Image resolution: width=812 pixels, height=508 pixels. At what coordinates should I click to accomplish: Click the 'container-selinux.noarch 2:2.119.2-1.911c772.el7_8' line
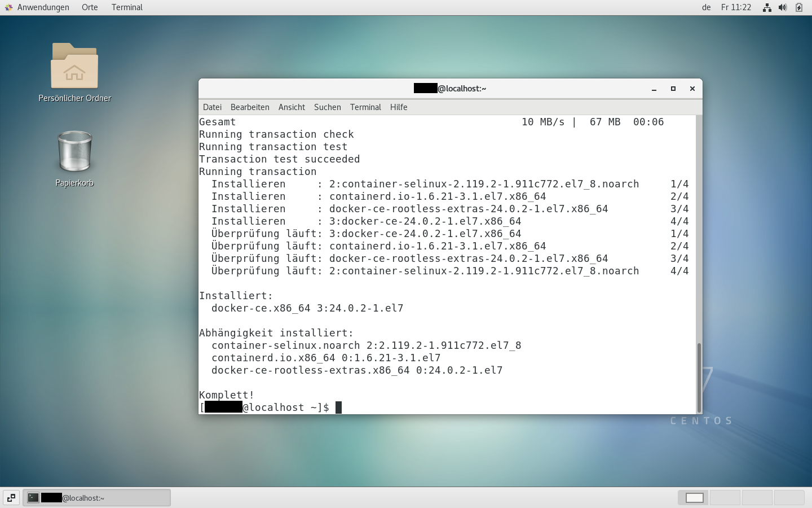click(x=367, y=345)
